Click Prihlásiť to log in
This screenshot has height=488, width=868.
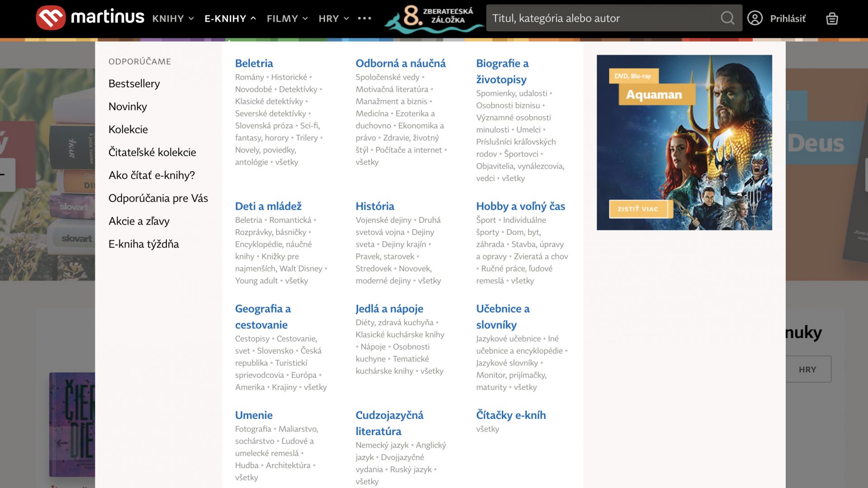[788, 19]
